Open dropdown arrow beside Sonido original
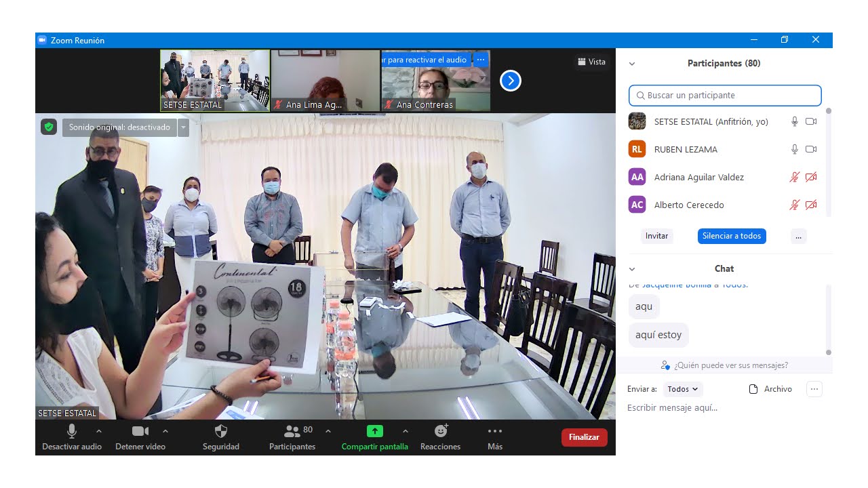Screen dimensions: 868x488 (x=183, y=127)
